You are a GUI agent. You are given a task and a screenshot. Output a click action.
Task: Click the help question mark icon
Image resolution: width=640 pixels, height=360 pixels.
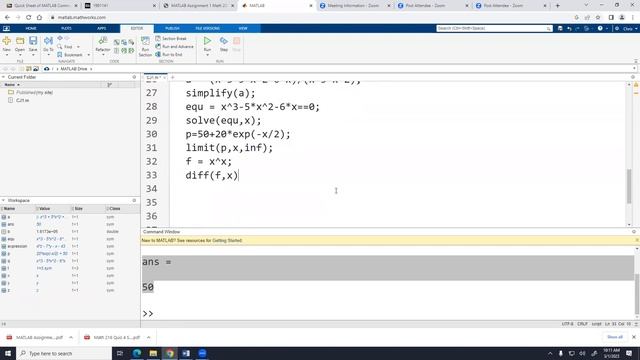(x=600, y=28)
